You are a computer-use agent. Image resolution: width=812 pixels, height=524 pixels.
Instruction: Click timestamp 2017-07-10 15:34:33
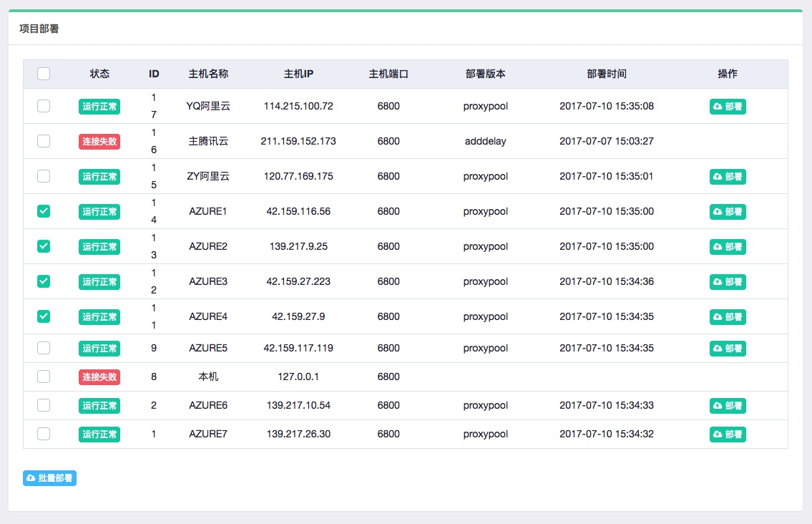click(x=607, y=404)
